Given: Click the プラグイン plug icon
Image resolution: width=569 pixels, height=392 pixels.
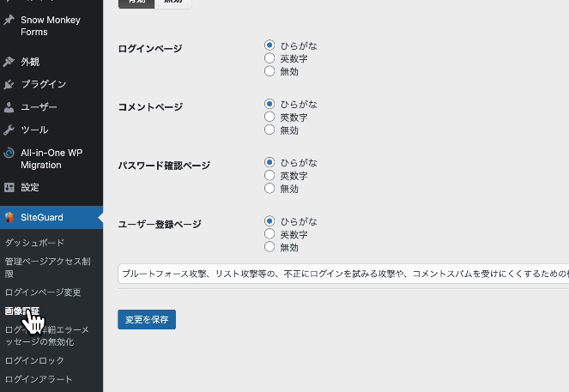Looking at the screenshot, I should coord(9,85).
